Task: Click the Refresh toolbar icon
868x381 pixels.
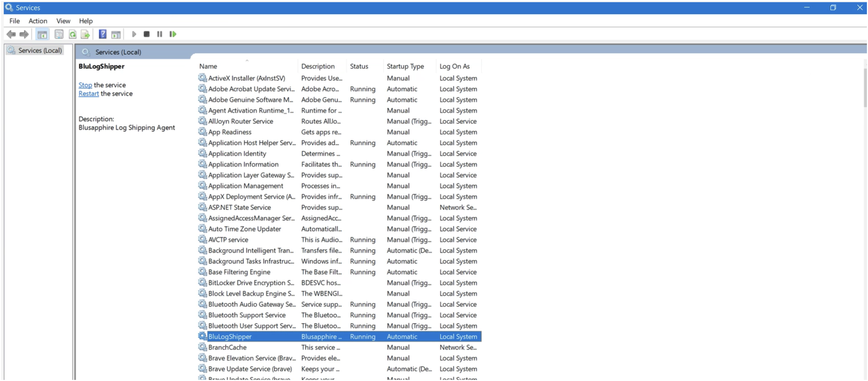Action: (x=73, y=34)
